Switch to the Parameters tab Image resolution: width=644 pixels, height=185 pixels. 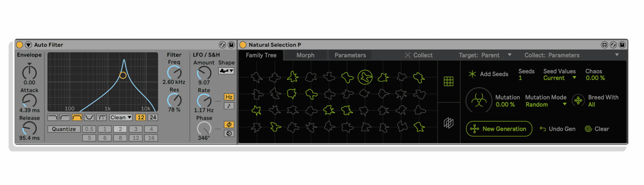pyautogui.click(x=350, y=55)
